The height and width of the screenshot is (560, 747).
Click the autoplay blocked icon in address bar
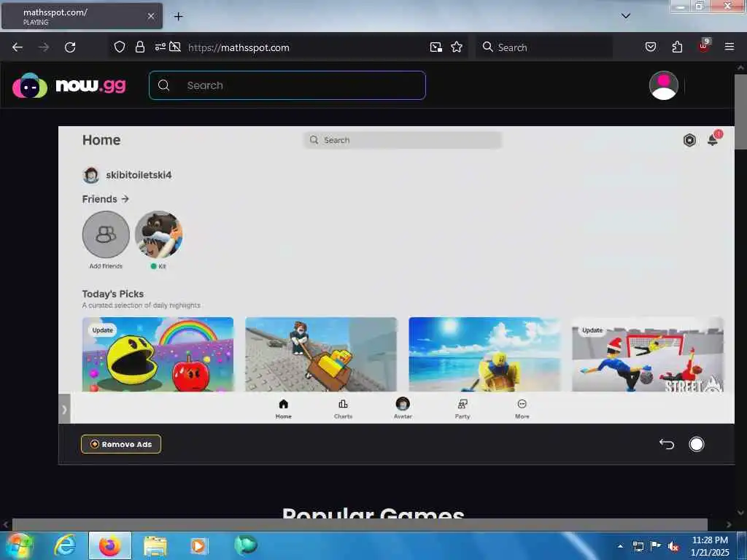[175, 47]
